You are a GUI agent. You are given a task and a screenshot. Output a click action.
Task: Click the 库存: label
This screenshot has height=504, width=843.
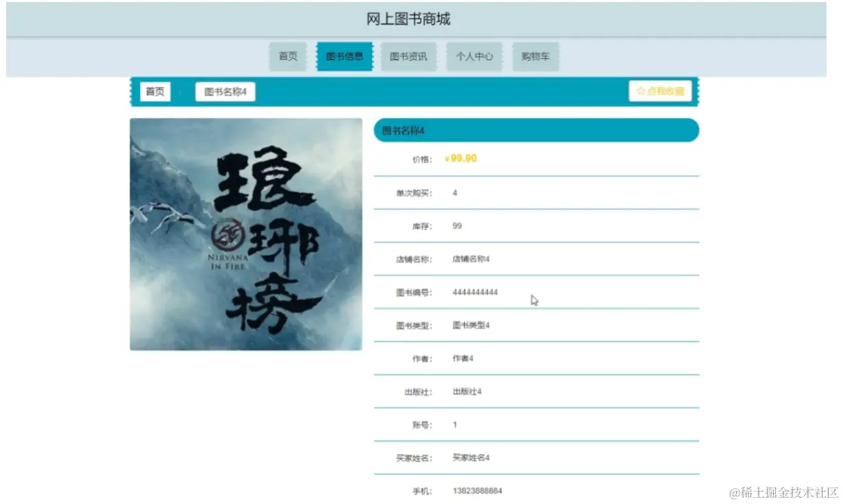click(x=422, y=226)
